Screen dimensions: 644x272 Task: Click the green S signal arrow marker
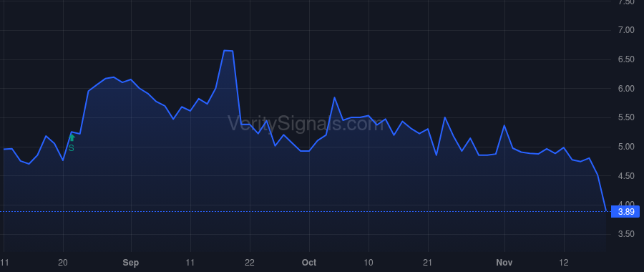coord(72,138)
